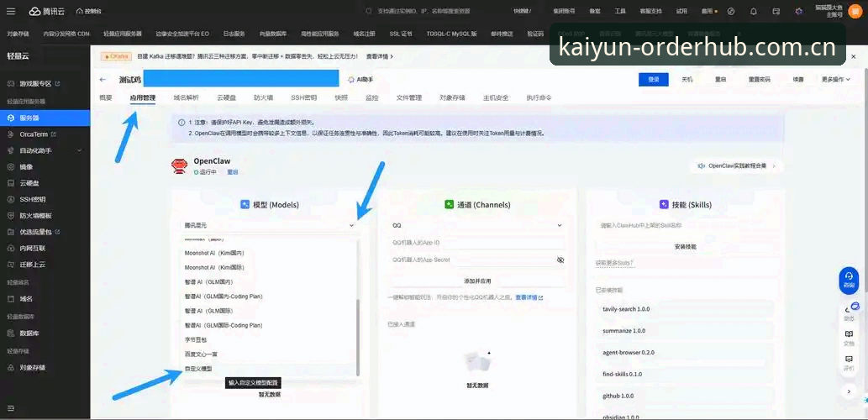868x420 pixels.
Task: Expand 自动化助手 sidebar chevron
Action: [x=79, y=150]
